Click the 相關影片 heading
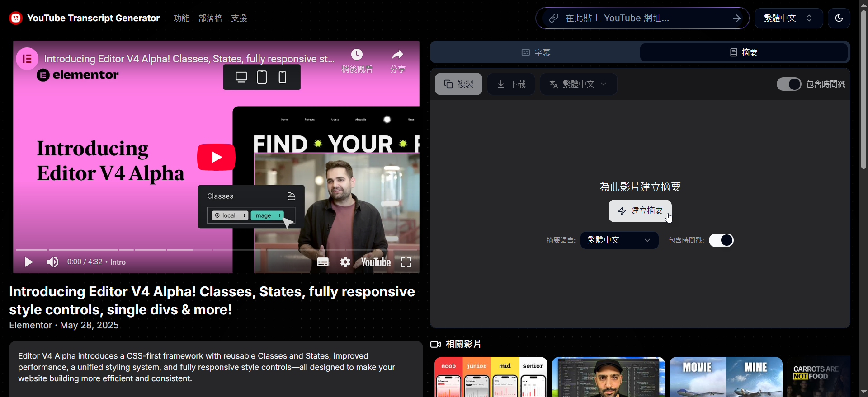Viewport: 868px width, 397px height. (463, 344)
